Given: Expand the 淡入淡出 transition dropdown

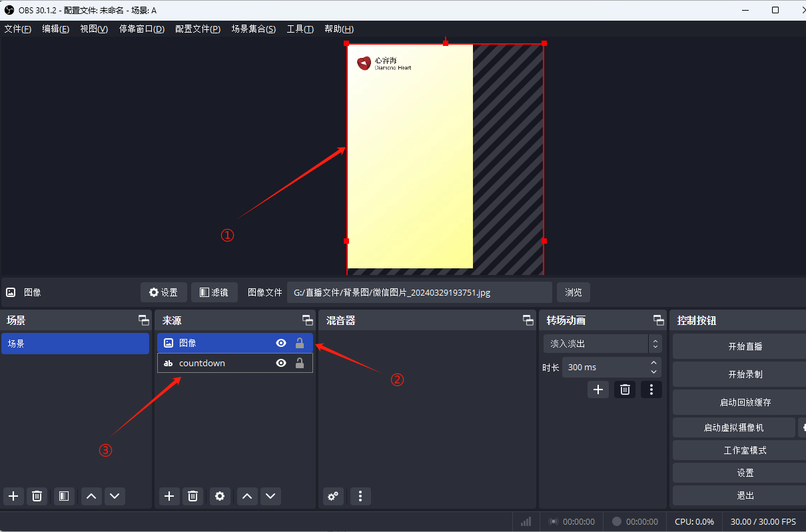Looking at the screenshot, I should [655, 344].
